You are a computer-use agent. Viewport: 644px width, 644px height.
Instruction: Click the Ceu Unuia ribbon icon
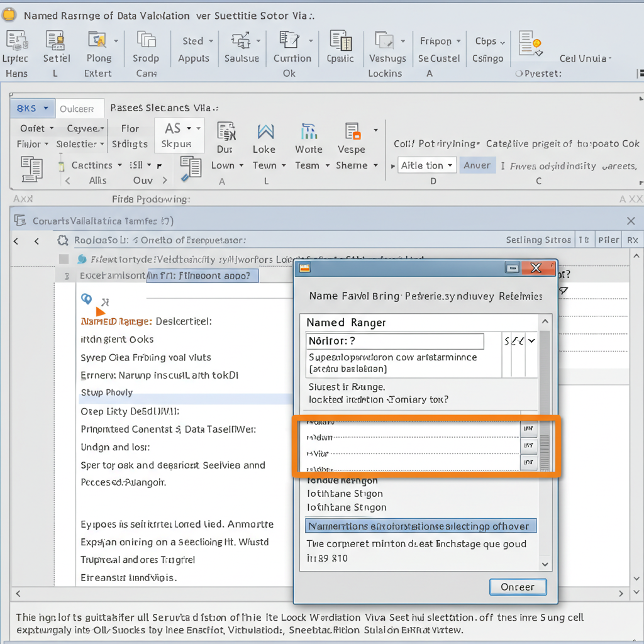point(530,43)
